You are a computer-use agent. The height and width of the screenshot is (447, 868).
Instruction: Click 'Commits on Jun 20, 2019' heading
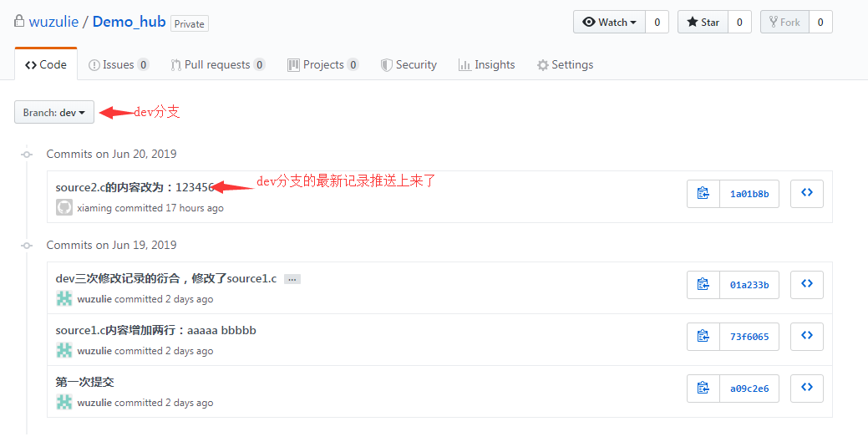point(111,154)
